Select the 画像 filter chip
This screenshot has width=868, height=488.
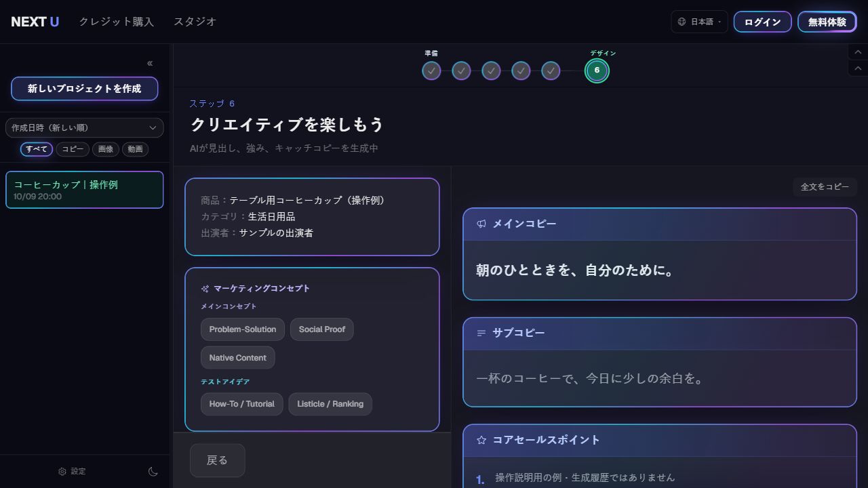coord(105,149)
